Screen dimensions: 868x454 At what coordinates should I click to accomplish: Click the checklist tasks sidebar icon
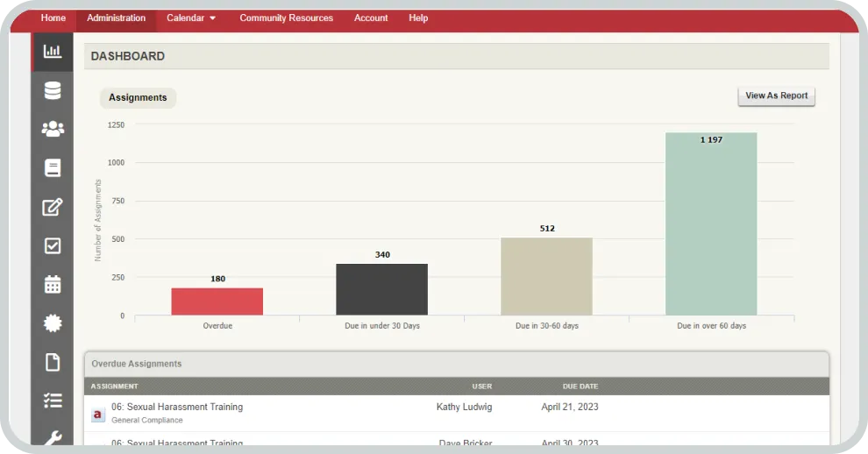[53, 401]
